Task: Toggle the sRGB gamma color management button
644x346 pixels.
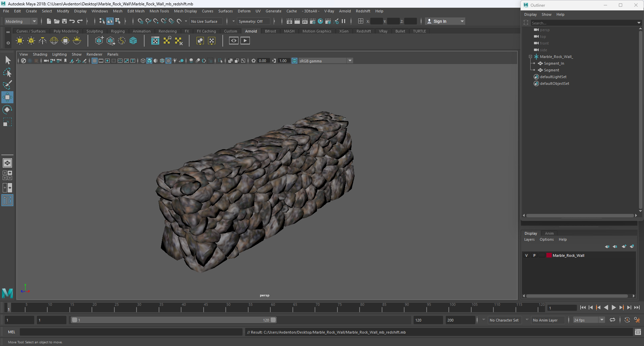Action: click(x=294, y=61)
